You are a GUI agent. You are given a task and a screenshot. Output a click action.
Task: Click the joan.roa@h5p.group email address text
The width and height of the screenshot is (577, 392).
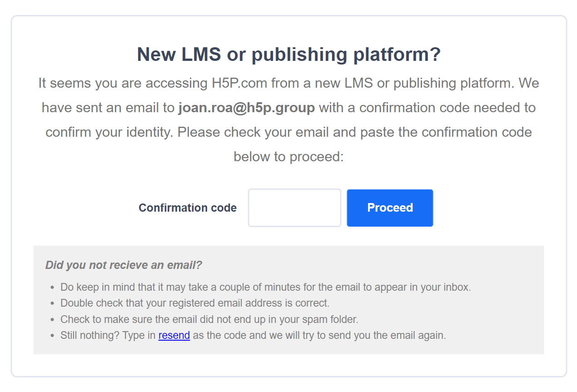247,108
